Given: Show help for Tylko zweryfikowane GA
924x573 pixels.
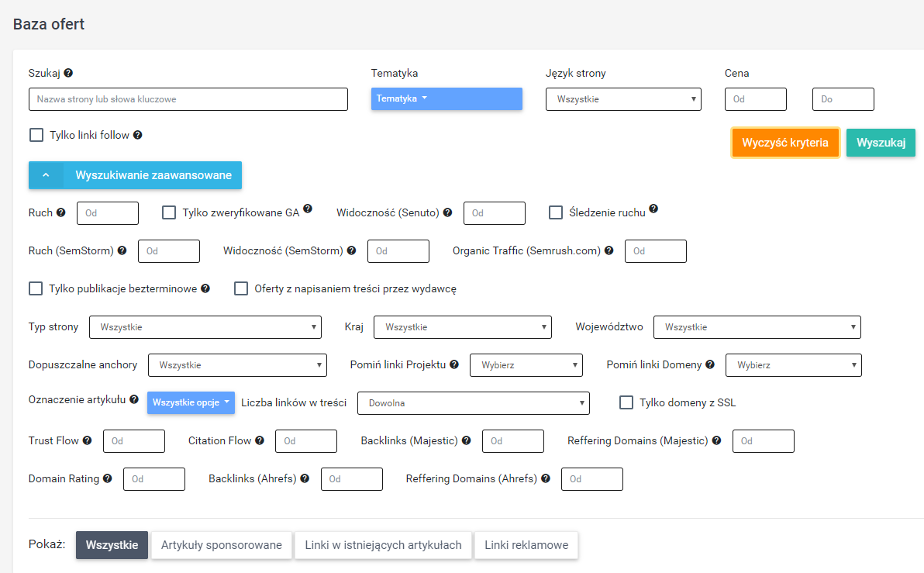Looking at the screenshot, I should coord(308,208).
